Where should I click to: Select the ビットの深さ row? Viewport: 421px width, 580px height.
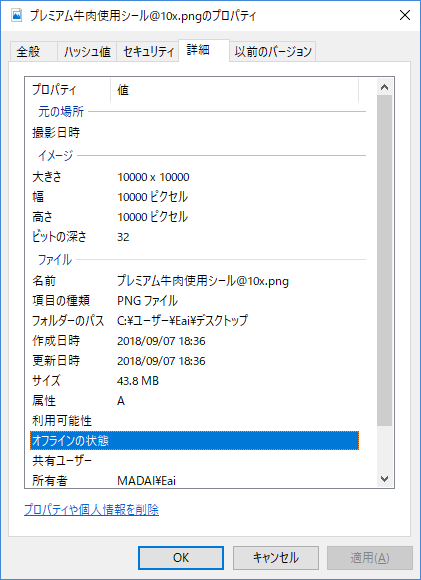pyautogui.click(x=194, y=237)
